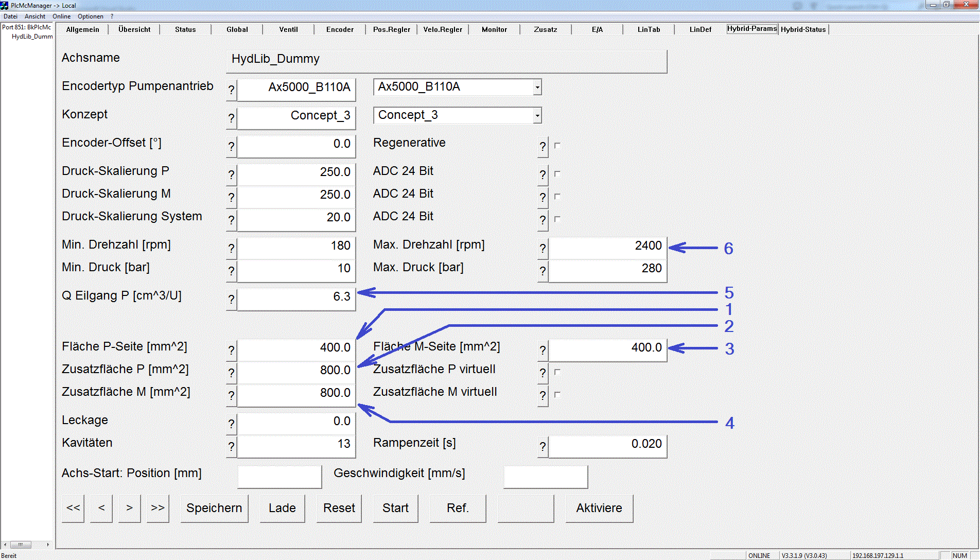
Task: Click the Max. Drehzahl value 2400 field
Action: [607, 249]
